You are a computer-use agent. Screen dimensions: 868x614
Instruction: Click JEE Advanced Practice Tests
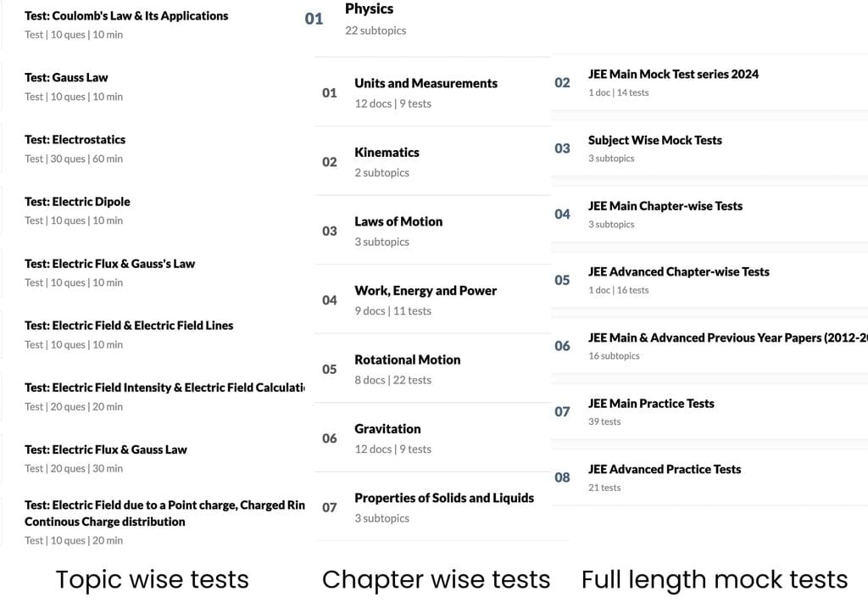pos(665,470)
